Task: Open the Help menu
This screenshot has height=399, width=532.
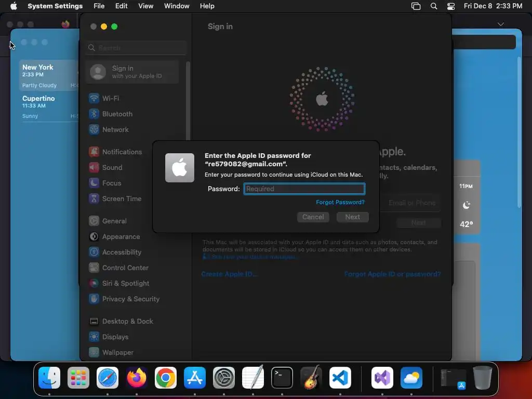Action: pyautogui.click(x=207, y=6)
